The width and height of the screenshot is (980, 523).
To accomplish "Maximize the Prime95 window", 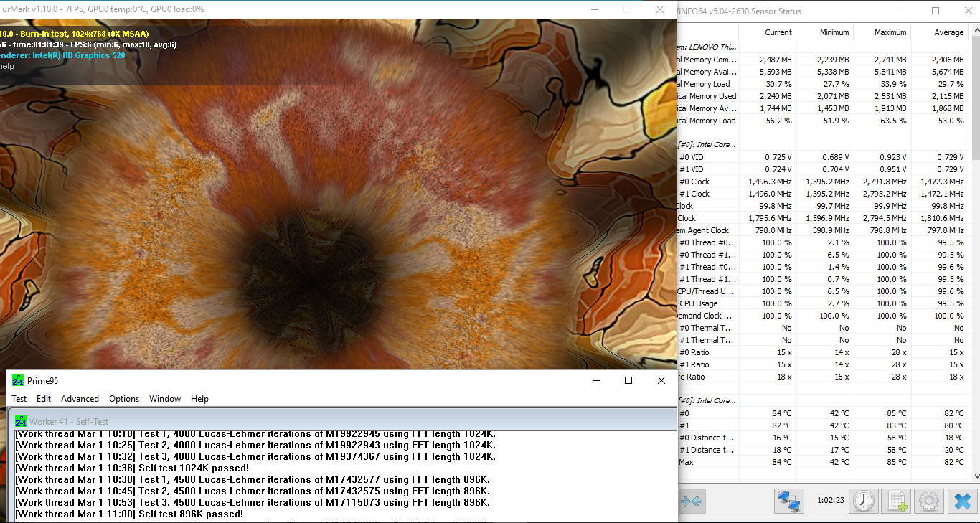I will click(628, 380).
